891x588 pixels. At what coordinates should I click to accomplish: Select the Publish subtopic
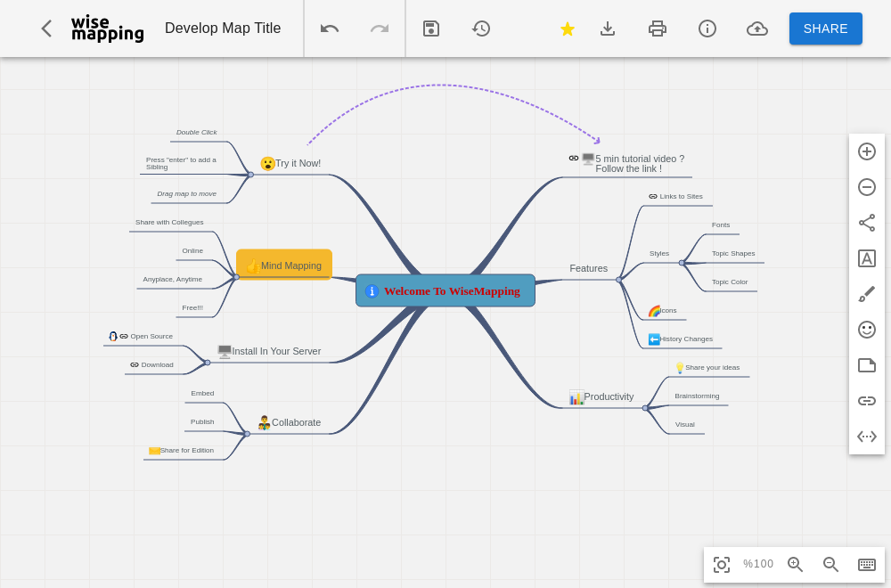[202, 421]
